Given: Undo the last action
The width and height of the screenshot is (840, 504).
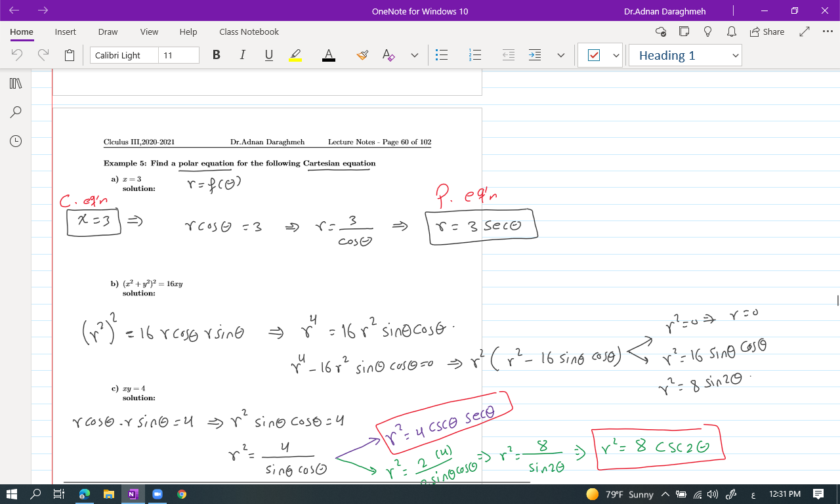Looking at the screenshot, I should (x=18, y=56).
